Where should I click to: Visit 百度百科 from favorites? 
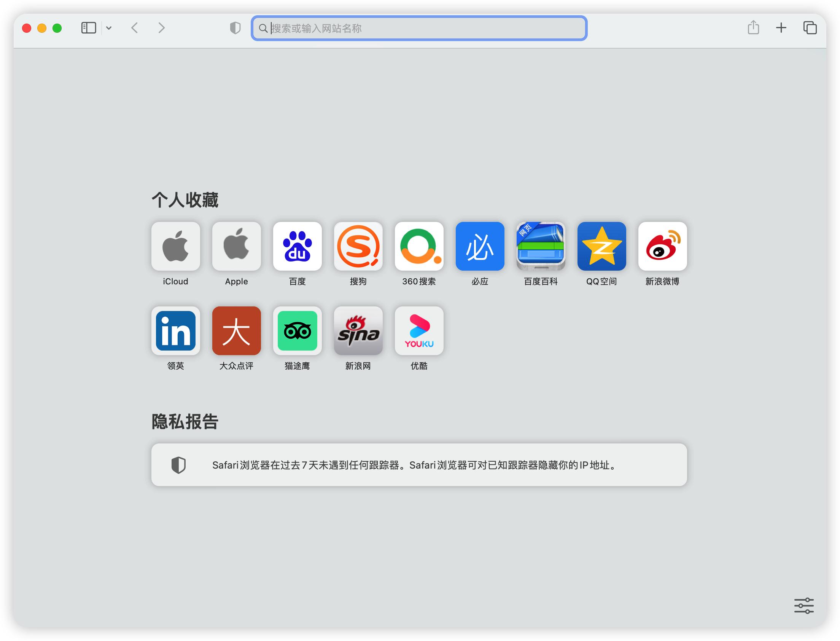pos(541,247)
